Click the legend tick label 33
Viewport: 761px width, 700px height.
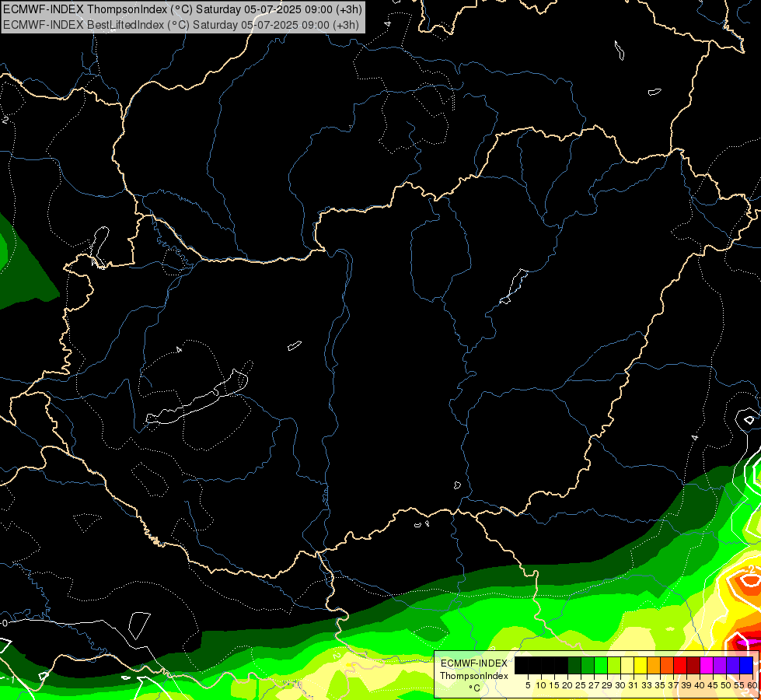[x=647, y=685]
